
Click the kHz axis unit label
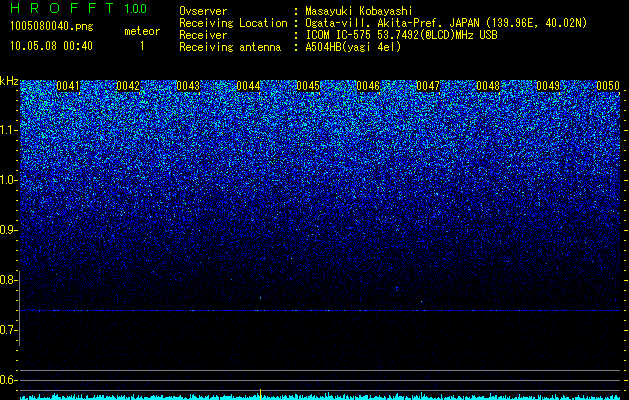pos(9,81)
